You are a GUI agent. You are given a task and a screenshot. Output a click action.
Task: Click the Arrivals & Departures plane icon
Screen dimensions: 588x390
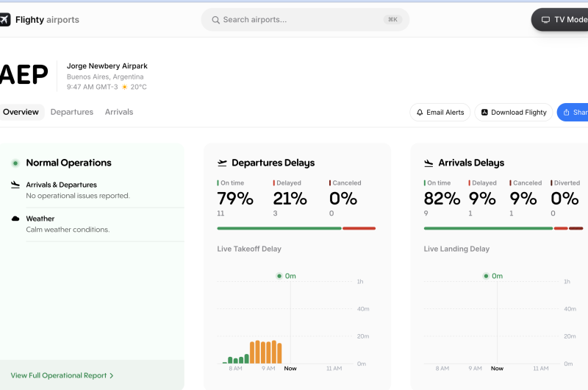pos(15,185)
